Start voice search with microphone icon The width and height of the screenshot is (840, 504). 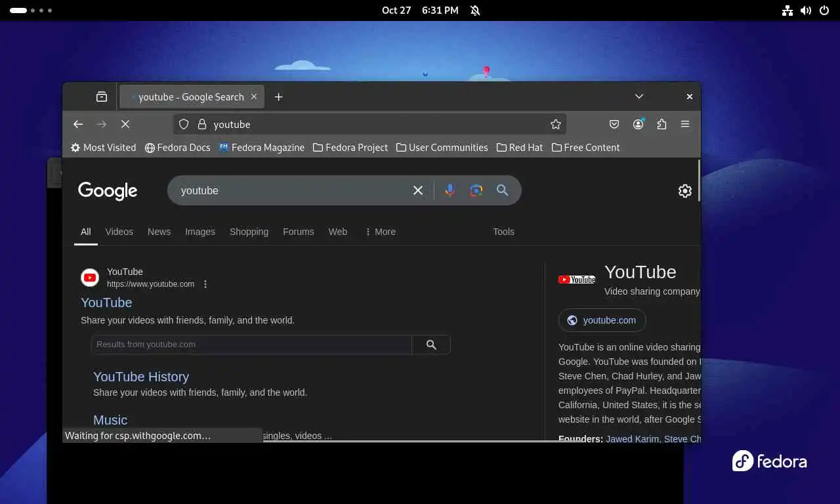[450, 190]
